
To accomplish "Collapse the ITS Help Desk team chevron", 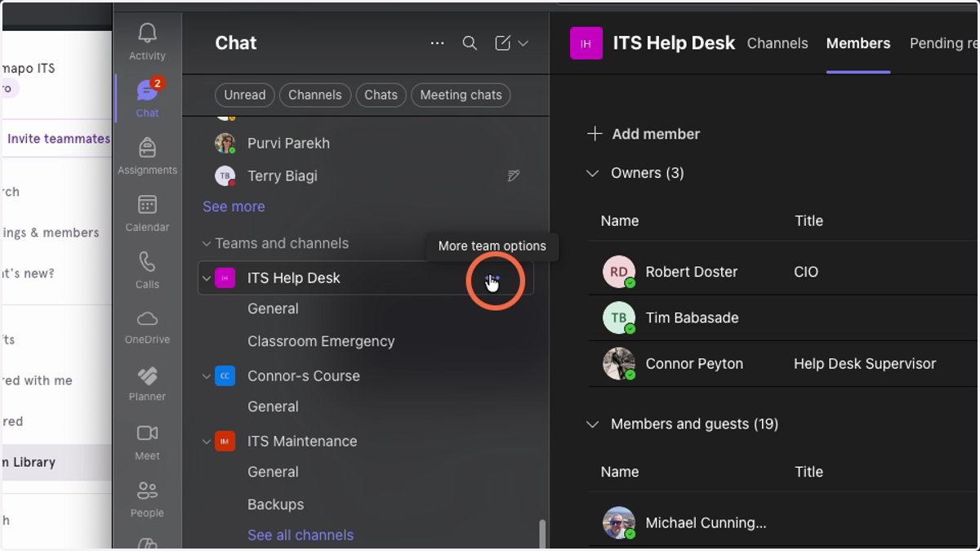I will [207, 278].
